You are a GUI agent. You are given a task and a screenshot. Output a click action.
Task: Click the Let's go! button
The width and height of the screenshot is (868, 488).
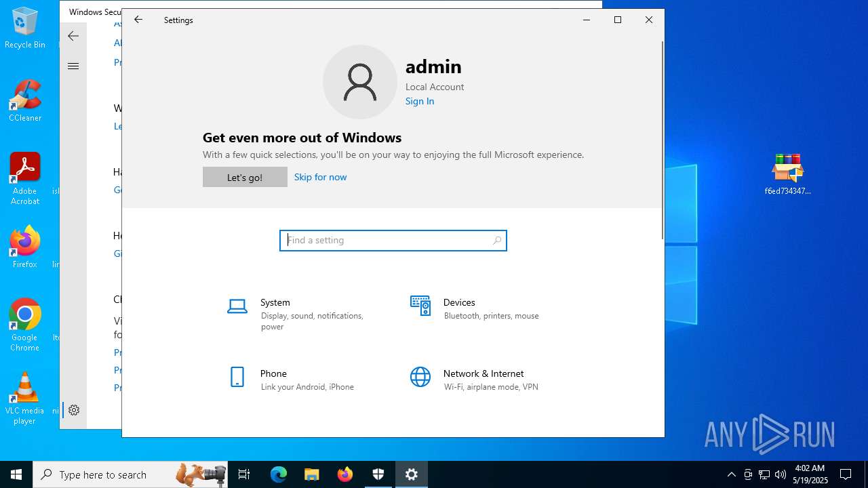(245, 177)
